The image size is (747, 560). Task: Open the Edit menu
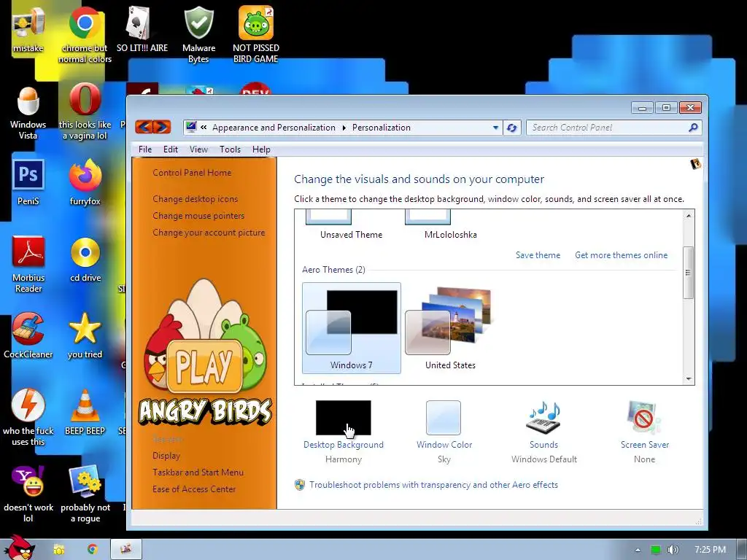[x=171, y=149]
